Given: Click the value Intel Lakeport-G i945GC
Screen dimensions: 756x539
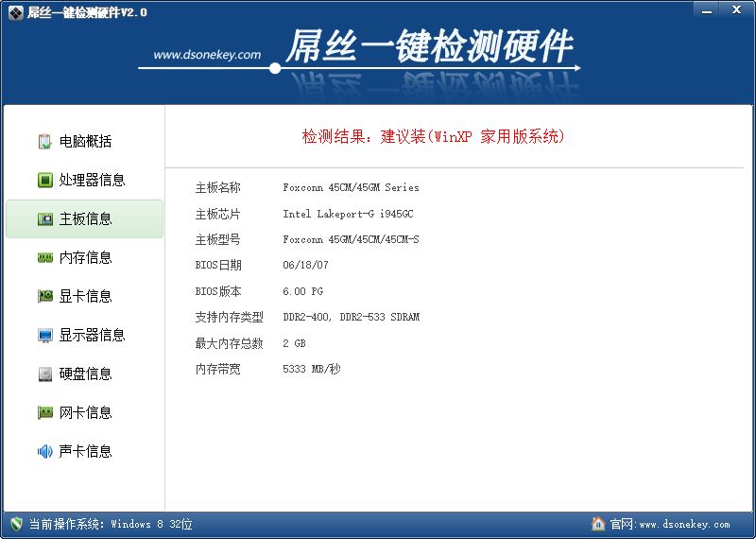Looking at the screenshot, I should pos(348,214).
